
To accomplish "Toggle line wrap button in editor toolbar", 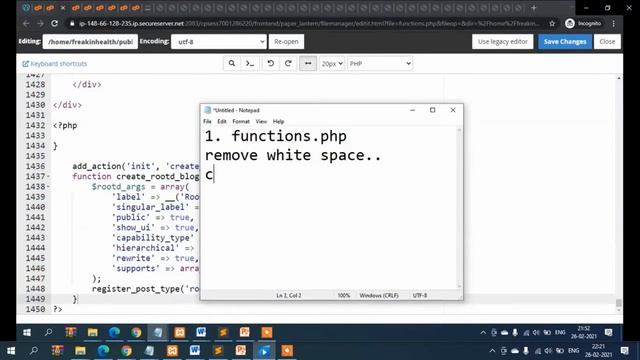I will (308, 64).
